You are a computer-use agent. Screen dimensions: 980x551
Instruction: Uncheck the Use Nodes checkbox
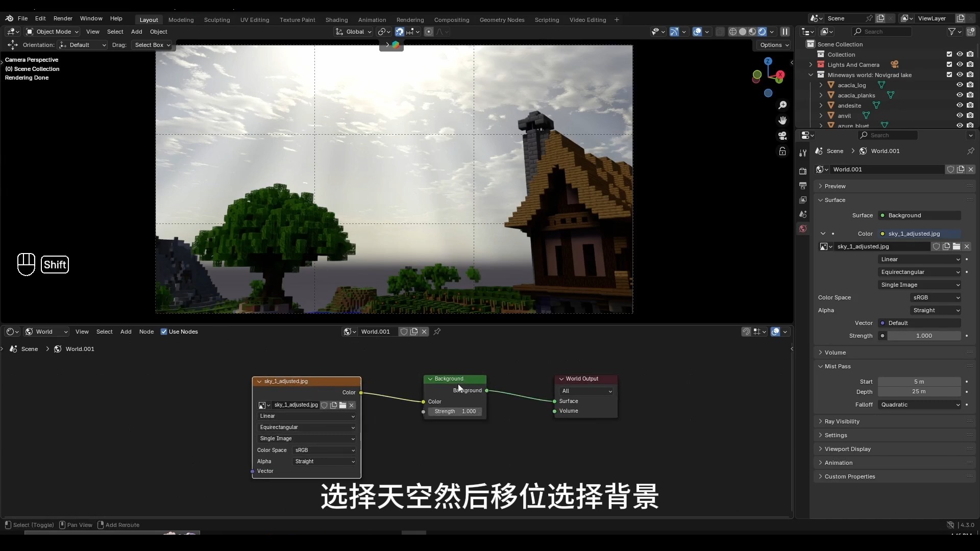coord(164,332)
